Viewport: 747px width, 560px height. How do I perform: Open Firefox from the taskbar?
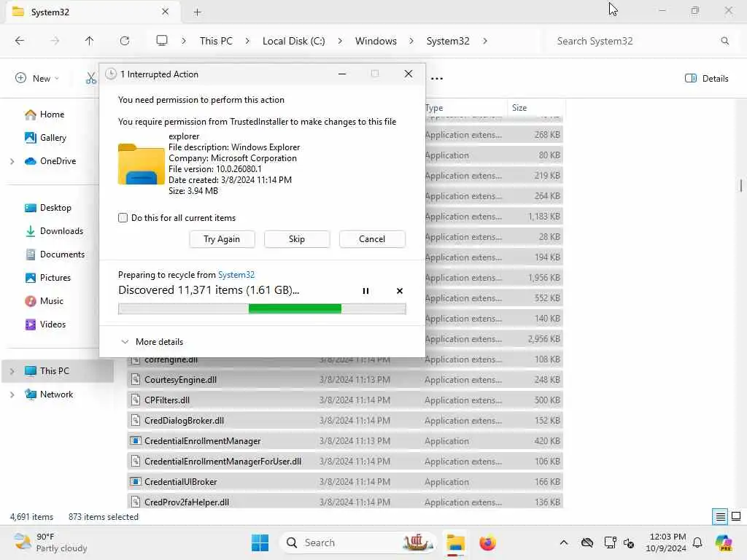pyautogui.click(x=487, y=542)
